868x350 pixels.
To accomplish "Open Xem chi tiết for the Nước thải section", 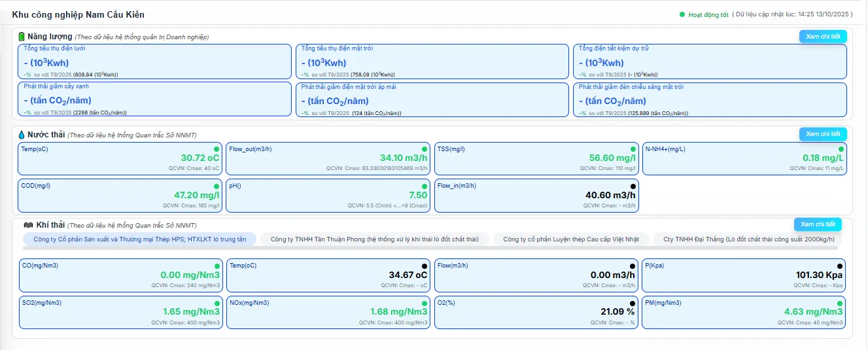I will point(822,134).
